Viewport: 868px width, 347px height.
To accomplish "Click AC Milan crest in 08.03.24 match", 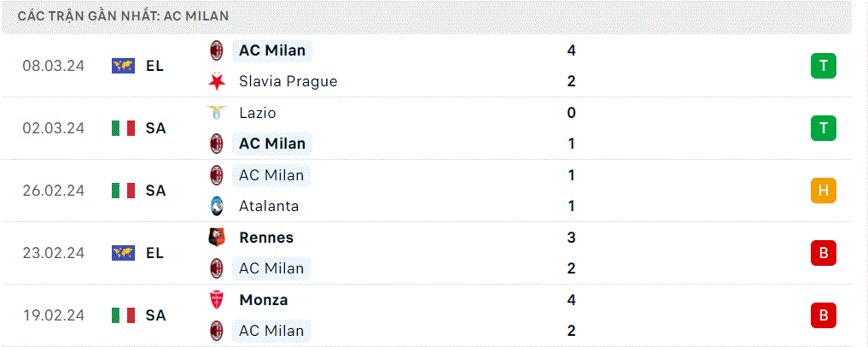I will click(216, 50).
